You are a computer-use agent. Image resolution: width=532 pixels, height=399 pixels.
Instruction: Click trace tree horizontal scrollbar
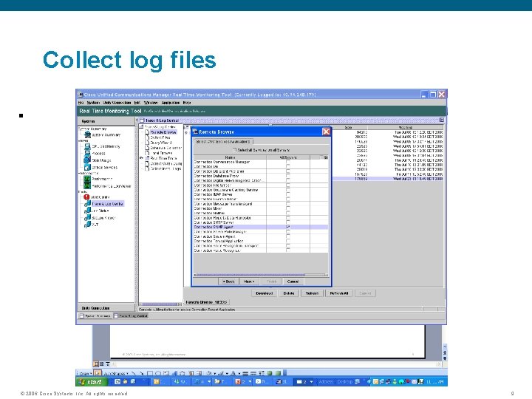160,304
